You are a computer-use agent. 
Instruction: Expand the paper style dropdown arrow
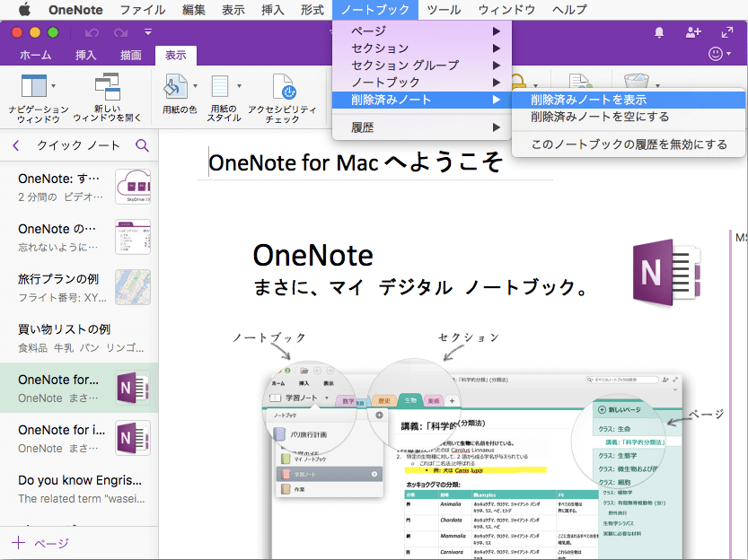pos(239,87)
